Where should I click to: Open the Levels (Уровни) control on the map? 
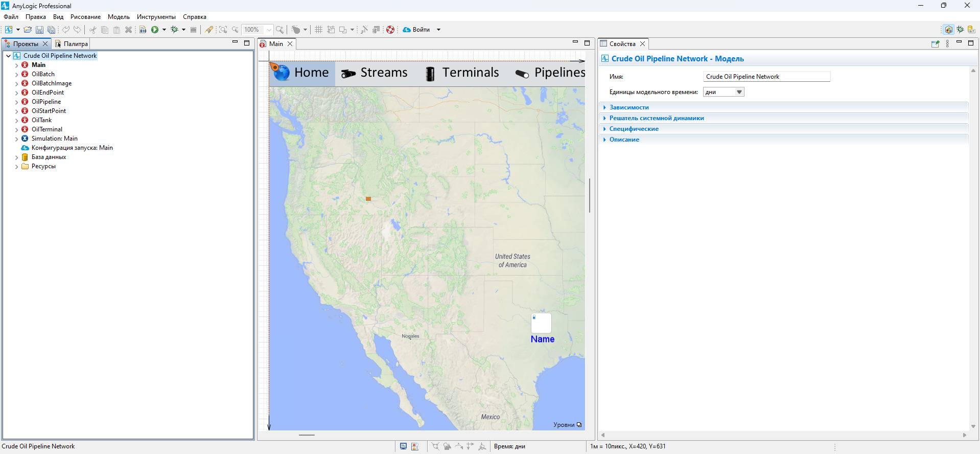(x=567, y=424)
